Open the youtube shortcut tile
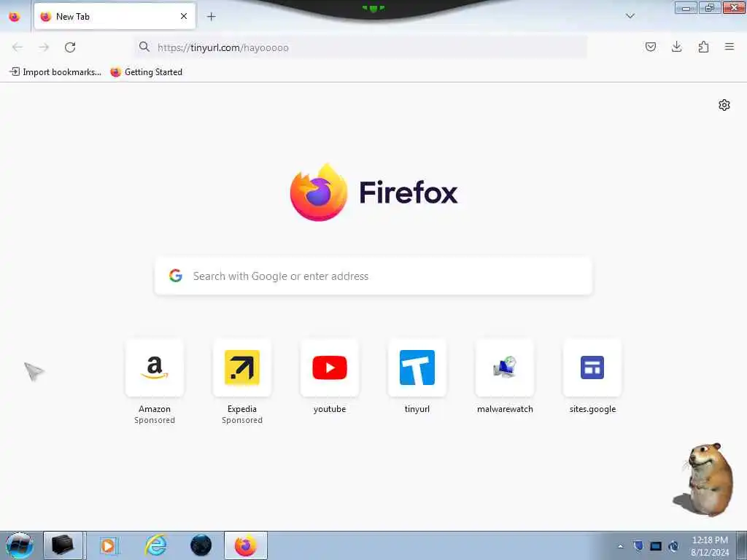Image resolution: width=747 pixels, height=560 pixels. coord(330,367)
